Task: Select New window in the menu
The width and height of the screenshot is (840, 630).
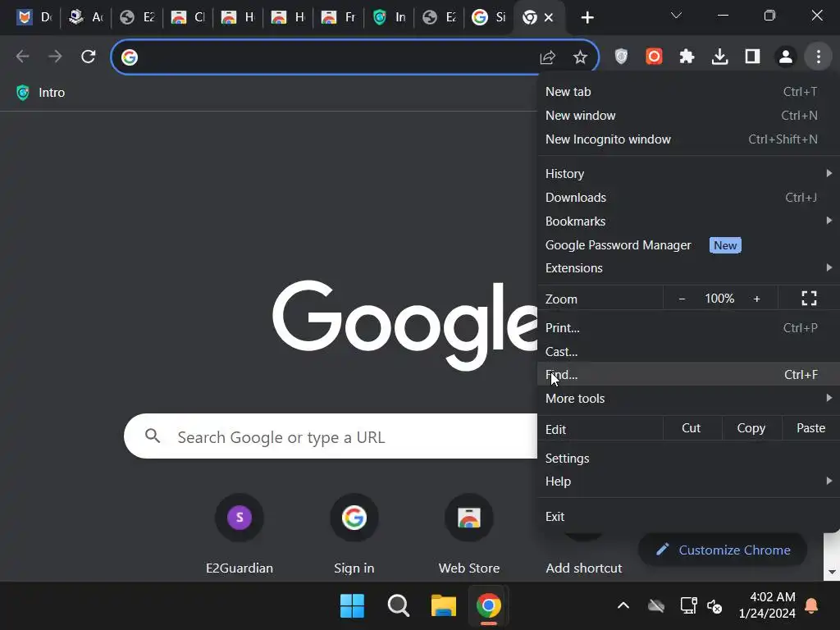Action: [688, 115]
